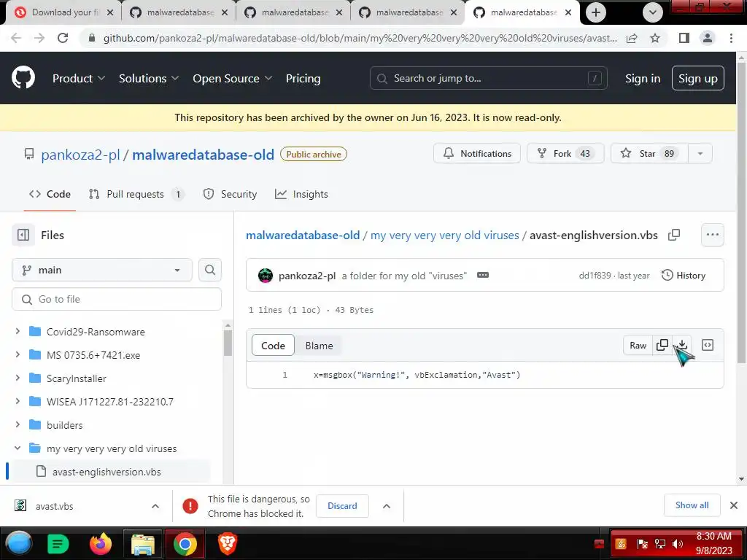Focus the Search or jump to field

point(488,78)
